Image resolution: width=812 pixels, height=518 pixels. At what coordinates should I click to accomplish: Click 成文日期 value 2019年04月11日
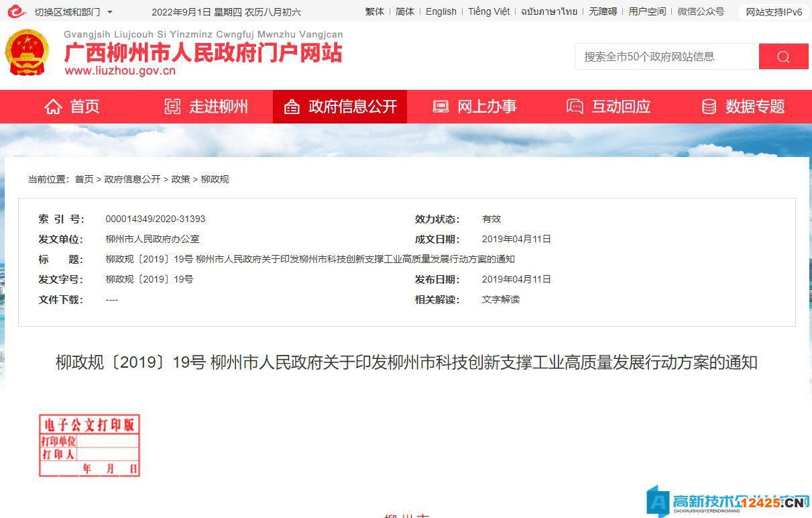click(516, 239)
